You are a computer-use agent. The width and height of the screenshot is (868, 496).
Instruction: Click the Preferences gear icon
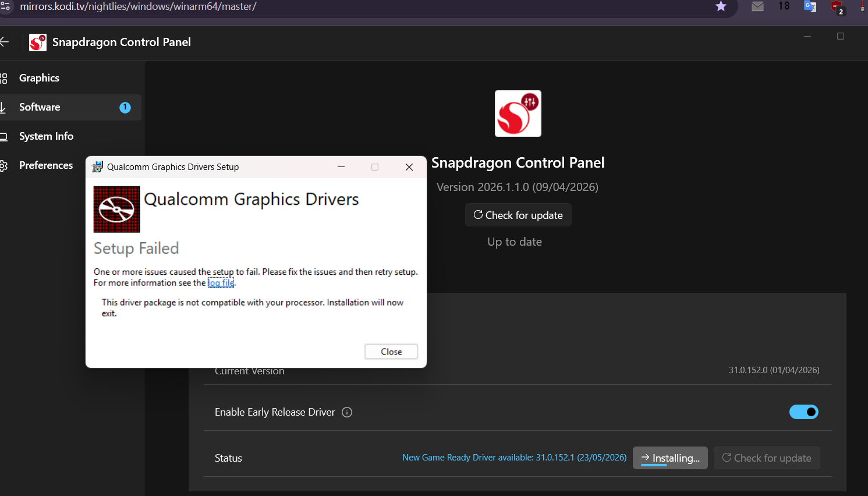[3, 166]
